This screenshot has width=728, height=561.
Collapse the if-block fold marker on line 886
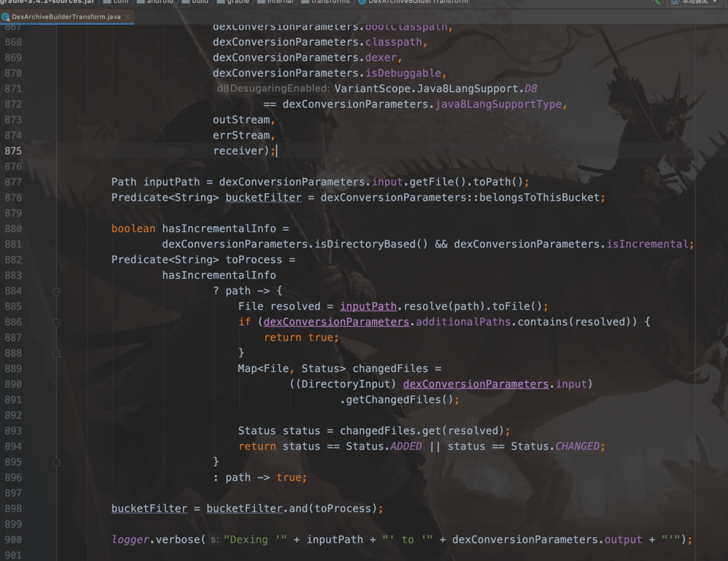tap(57, 322)
